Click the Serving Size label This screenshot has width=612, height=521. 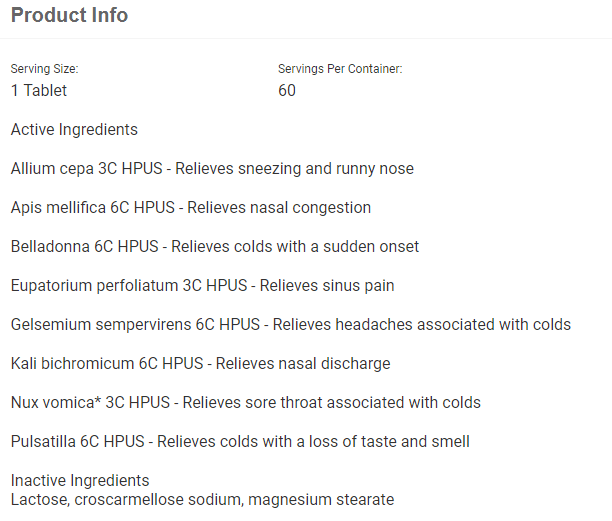pos(44,69)
